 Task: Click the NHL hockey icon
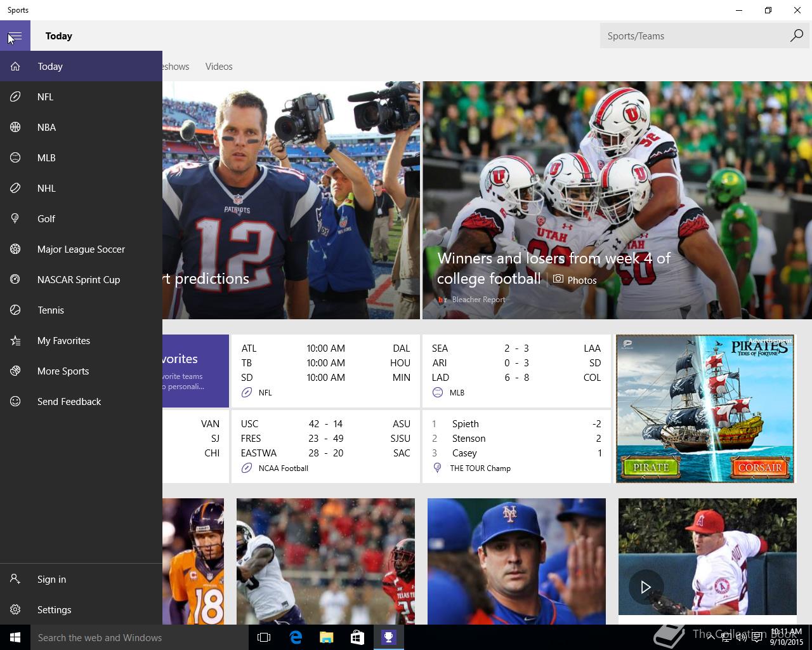pos(15,188)
